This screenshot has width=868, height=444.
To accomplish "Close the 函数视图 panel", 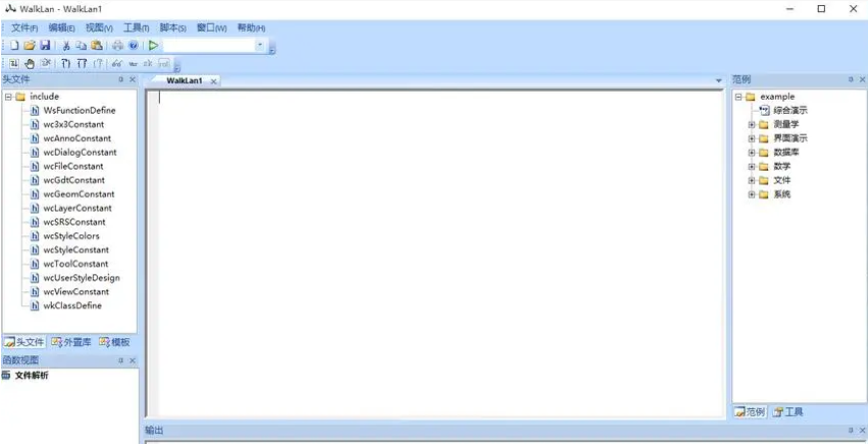I will [x=132, y=360].
